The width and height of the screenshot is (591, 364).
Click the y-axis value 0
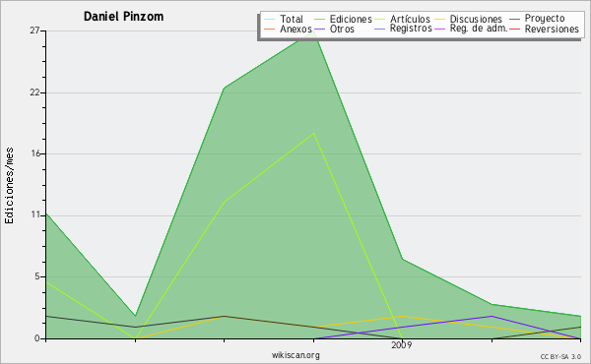(37, 338)
